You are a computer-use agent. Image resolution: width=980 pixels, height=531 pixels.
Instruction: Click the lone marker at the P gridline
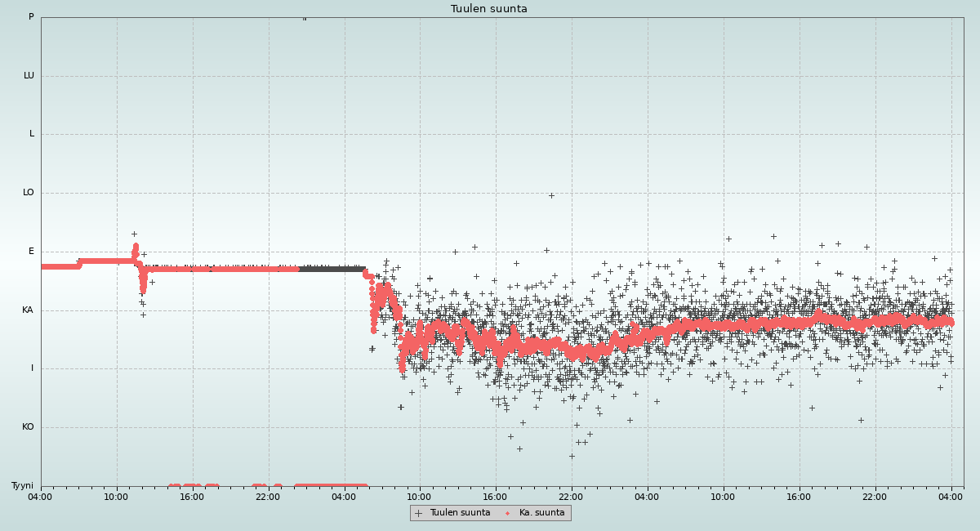[x=305, y=18]
